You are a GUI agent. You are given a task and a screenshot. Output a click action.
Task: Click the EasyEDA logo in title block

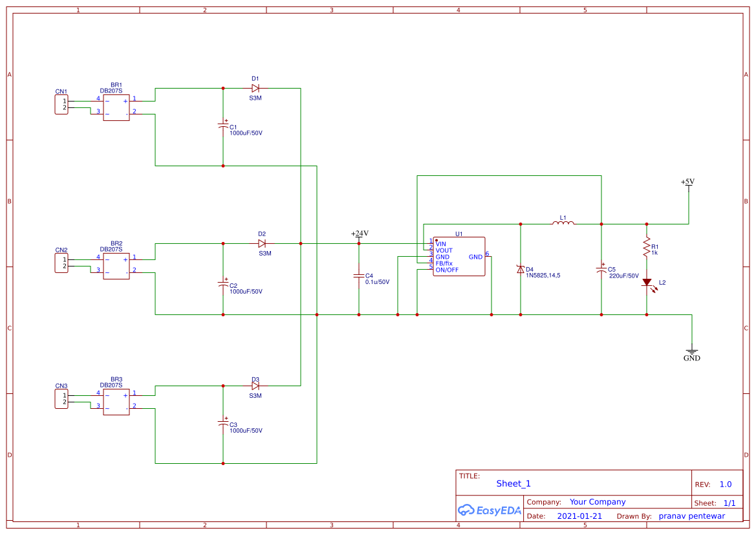490,510
